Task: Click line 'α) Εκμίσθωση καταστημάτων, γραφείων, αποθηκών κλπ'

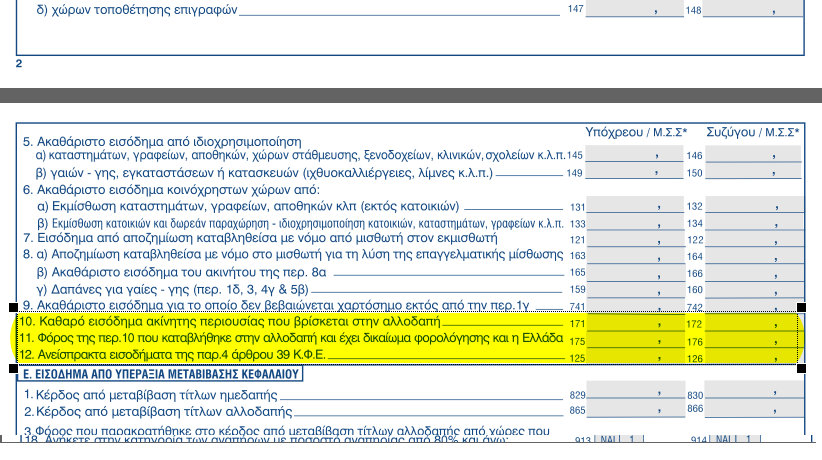Action: coord(248,206)
